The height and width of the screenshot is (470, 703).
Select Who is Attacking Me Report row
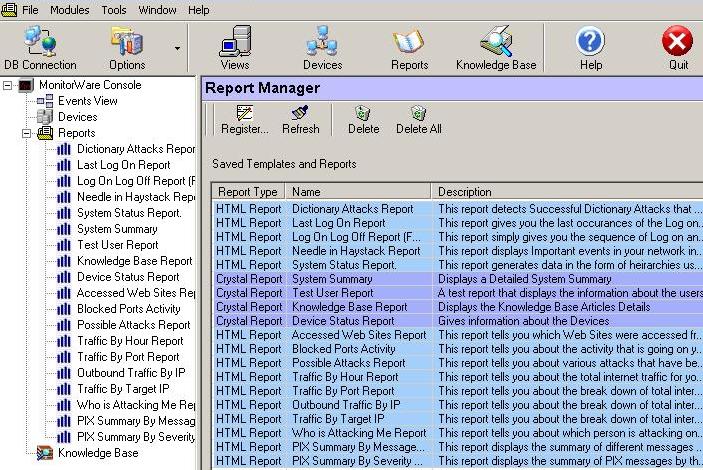(x=458, y=433)
